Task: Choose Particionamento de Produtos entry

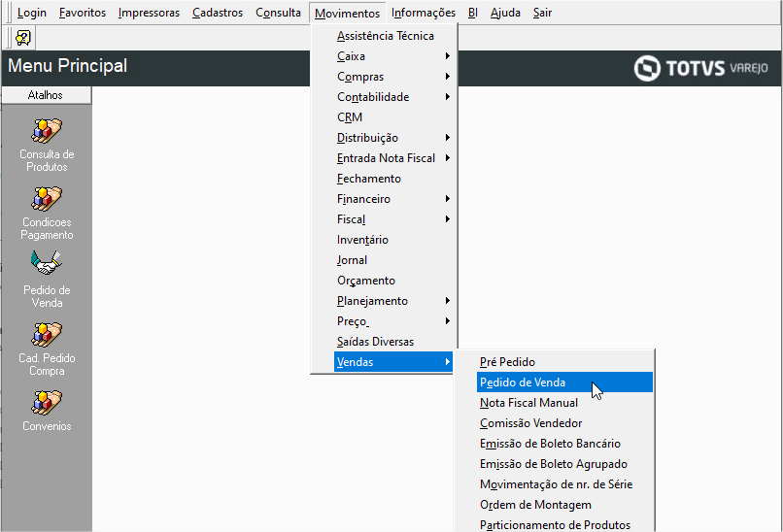Action: (x=564, y=524)
